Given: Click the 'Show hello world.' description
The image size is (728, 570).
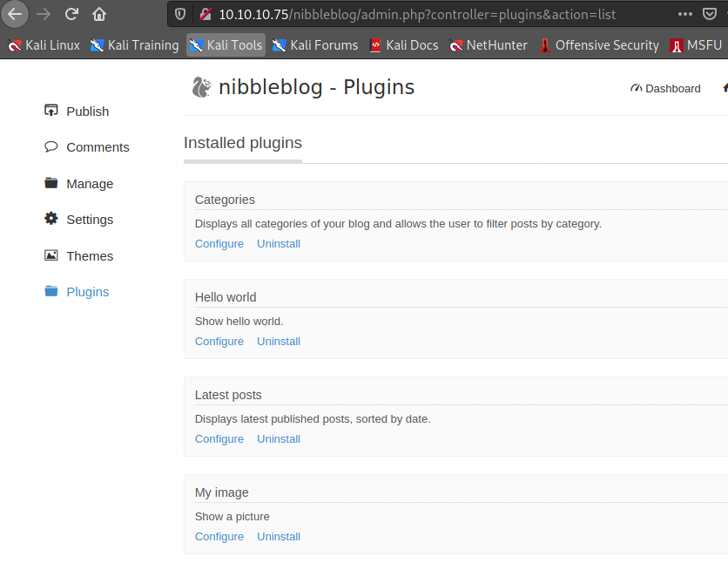Looking at the screenshot, I should [x=239, y=322].
